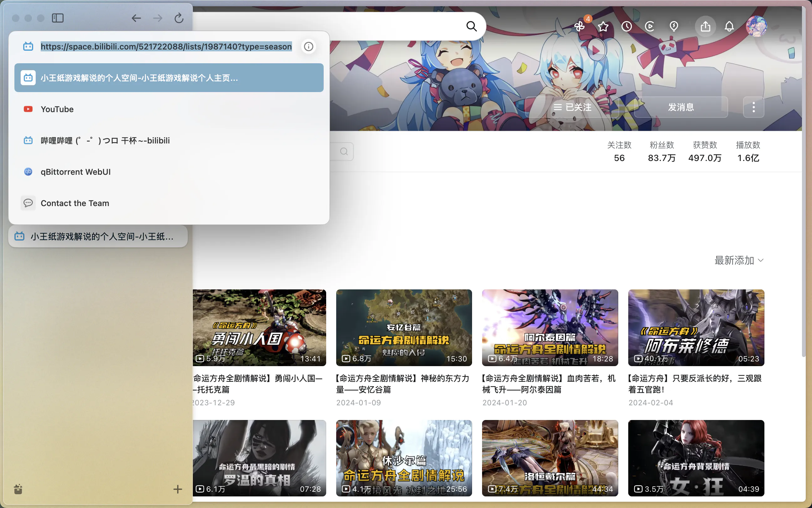Select the qBittorrent WebUI suggestion

(x=75, y=172)
